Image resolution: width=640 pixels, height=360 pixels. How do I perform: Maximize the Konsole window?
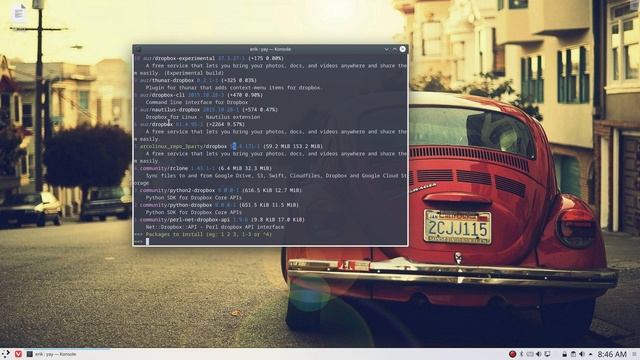[x=394, y=49]
